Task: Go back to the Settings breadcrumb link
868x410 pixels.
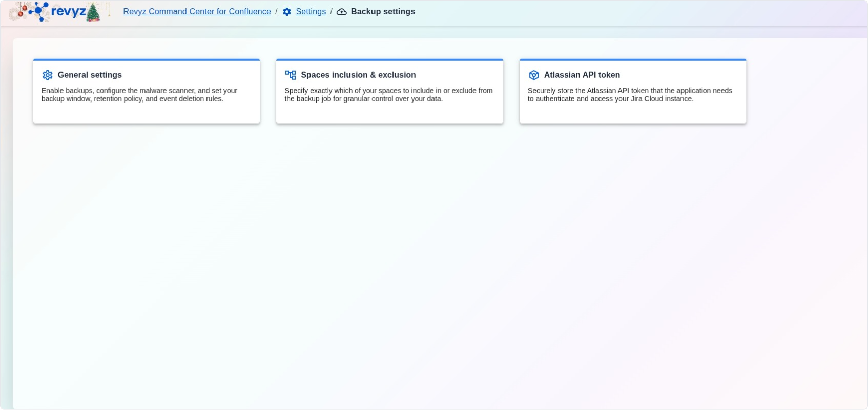Action: 311,12
